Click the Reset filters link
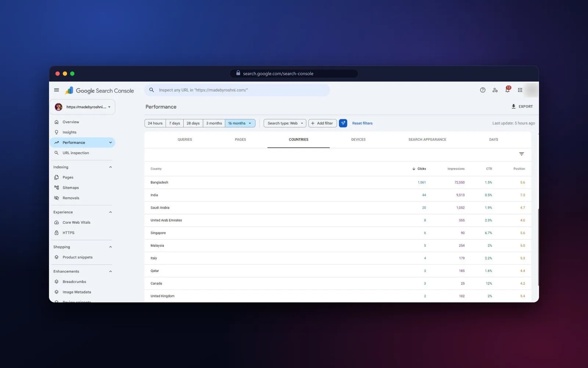Screen dimensions: 588x368 362,123
